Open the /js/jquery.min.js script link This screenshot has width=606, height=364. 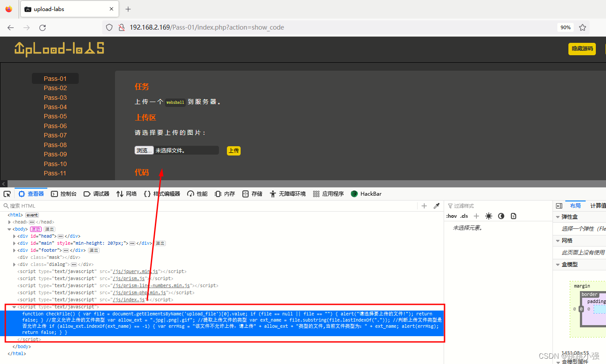point(135,272)
